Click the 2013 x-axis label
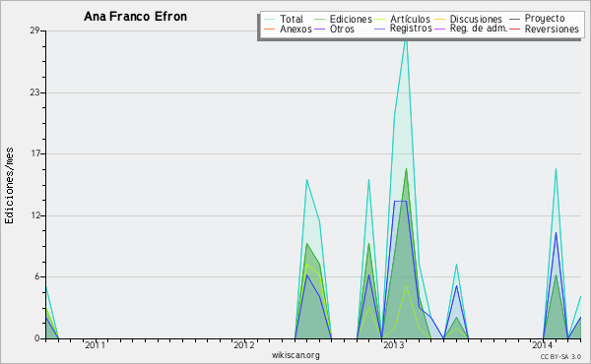This screenshot has height=364, width=591. [x=393, y=345]
